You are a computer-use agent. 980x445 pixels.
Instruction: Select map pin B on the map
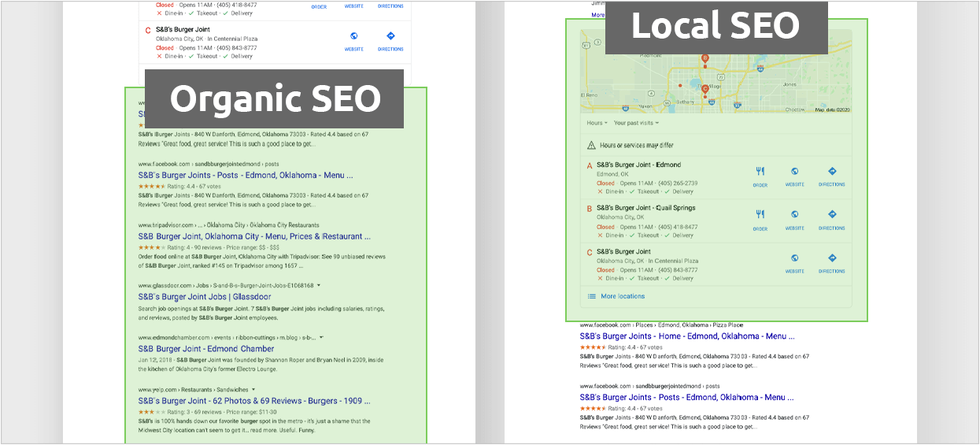pyautogui.click(x=704, y=59)
